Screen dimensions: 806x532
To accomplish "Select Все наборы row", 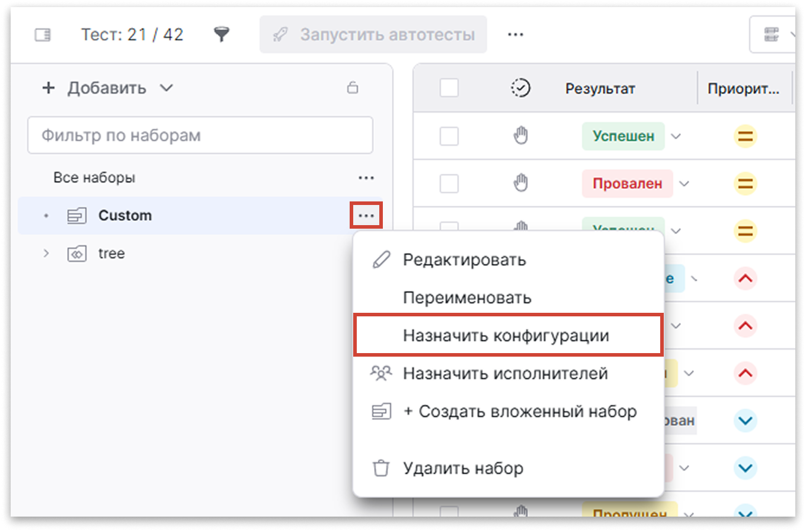I will click(x=200, y=178).
